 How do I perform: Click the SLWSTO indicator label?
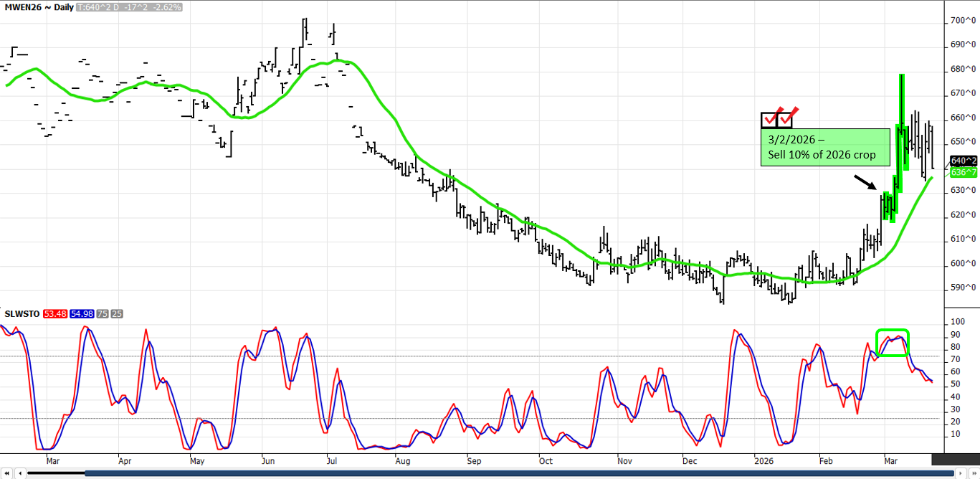[22, 314]
